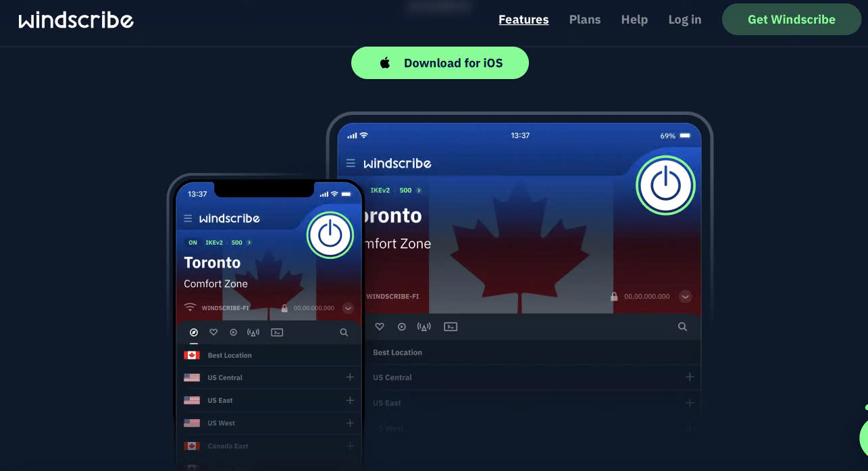Click the Get Windscribe button
Viewport: 868px width, 471px height.
point(792,20)
